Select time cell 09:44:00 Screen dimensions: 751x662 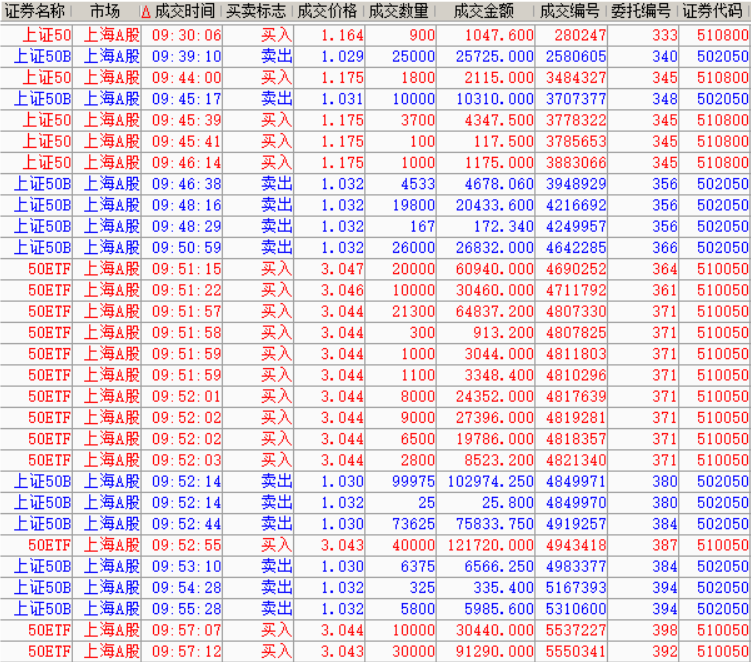point(186,78)
